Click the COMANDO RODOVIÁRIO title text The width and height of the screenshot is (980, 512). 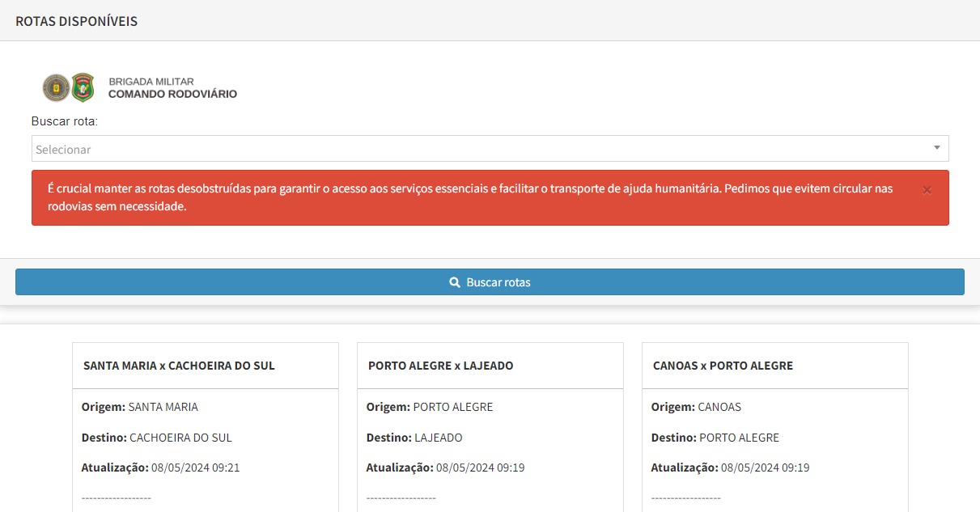[x=172, y=94]
